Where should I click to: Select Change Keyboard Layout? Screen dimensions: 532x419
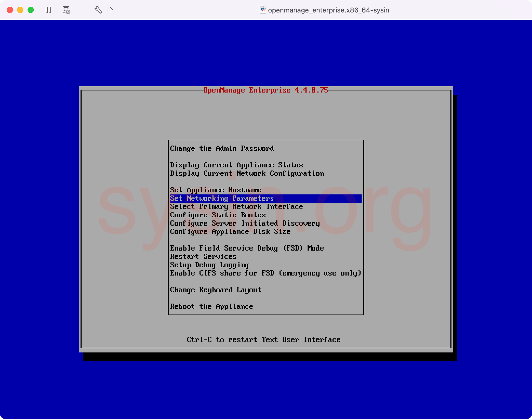click(216, 290)
